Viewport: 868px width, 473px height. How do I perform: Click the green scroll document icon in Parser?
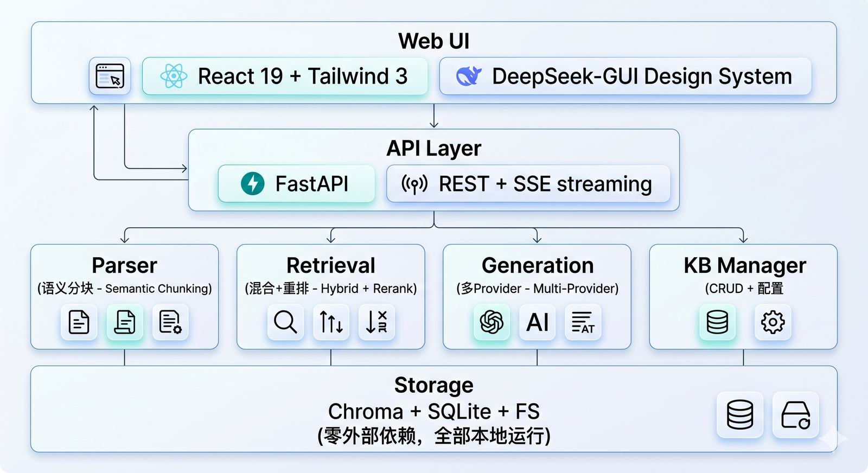point(125,322)
